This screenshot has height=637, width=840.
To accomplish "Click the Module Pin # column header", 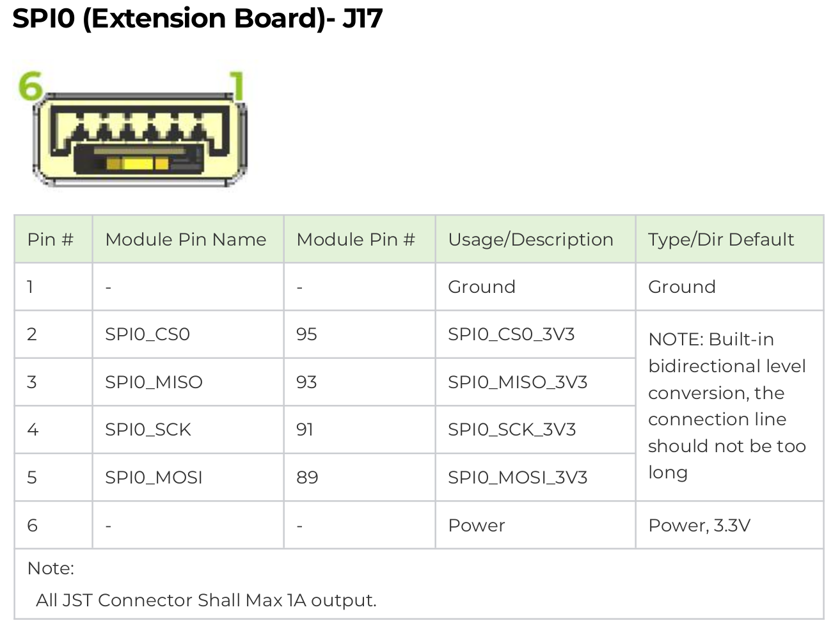I will [x=360, y=239].
